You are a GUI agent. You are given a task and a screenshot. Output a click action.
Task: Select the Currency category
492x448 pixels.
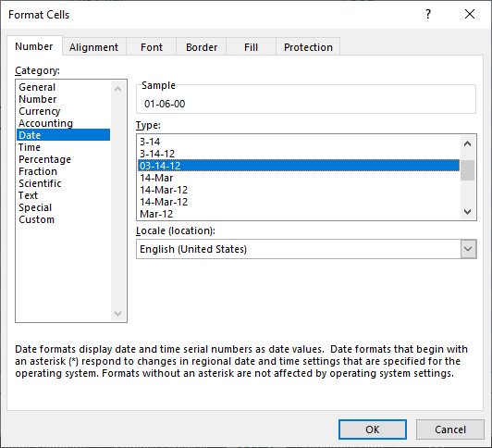40,111
